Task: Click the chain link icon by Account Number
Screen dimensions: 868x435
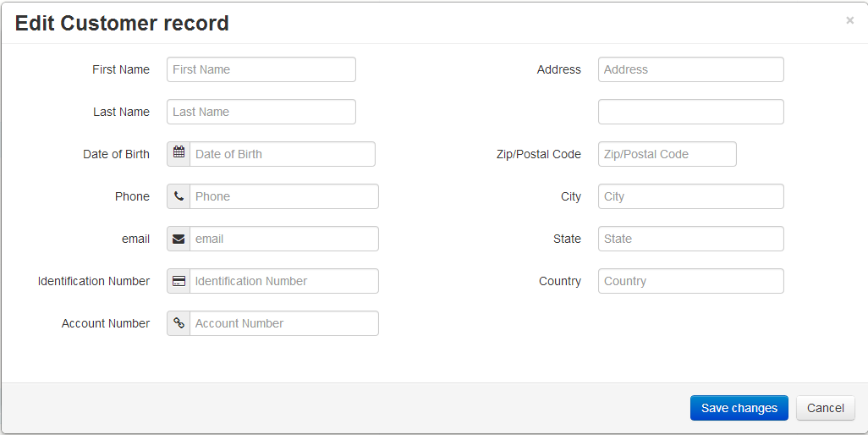Action: 179,323
